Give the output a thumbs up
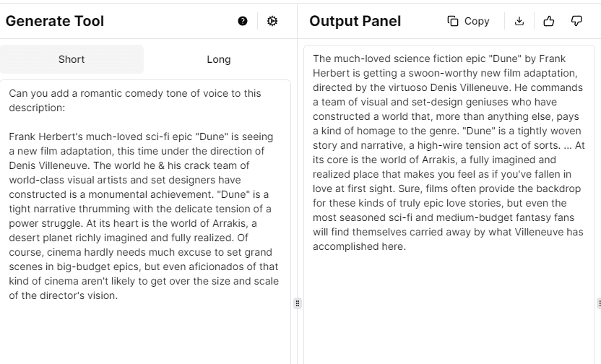 548,22
